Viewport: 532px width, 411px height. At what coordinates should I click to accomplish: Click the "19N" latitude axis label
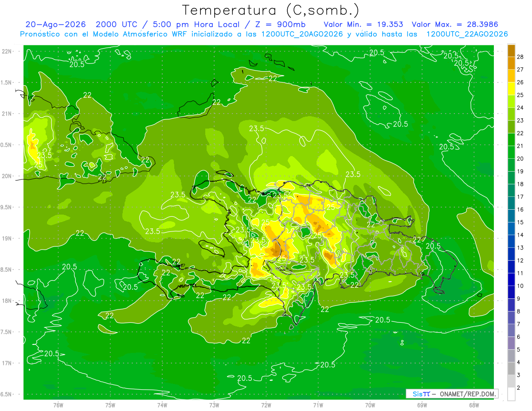coord(7,239)
